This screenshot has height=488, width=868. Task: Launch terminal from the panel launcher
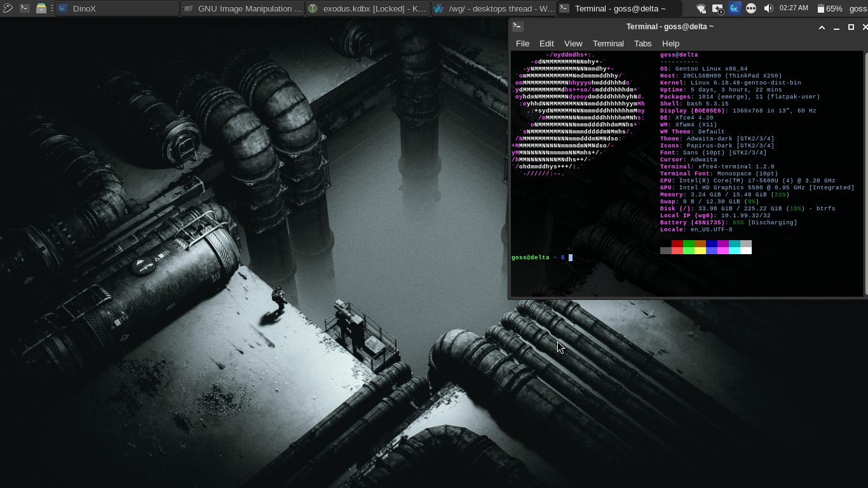pyautogui.click(x=24, y=8)
